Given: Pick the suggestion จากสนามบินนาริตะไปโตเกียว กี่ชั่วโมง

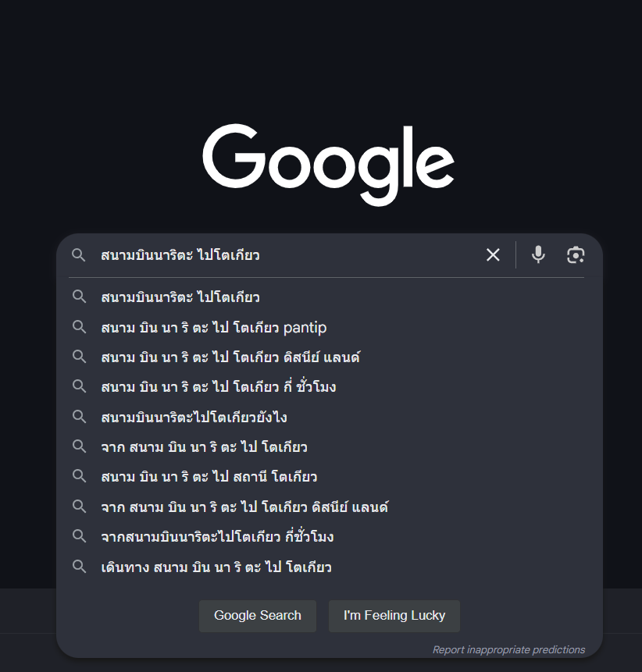Looking at the screenshot, I should click(x=217, y=537).
